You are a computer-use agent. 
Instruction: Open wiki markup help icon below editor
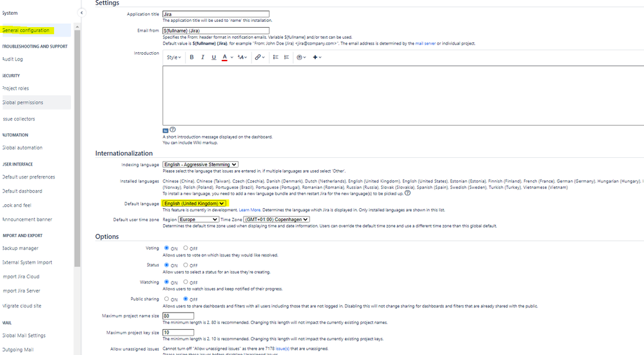(x=173, y=130)
